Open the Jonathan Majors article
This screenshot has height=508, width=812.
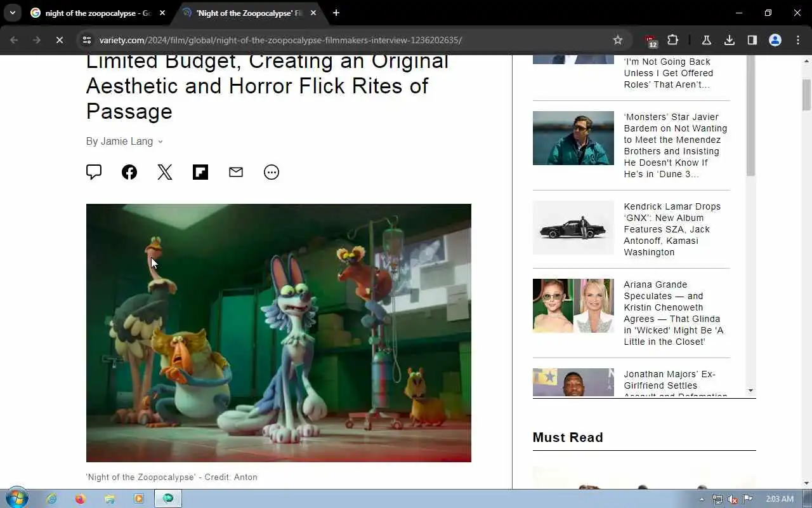[x=676, y=383]
